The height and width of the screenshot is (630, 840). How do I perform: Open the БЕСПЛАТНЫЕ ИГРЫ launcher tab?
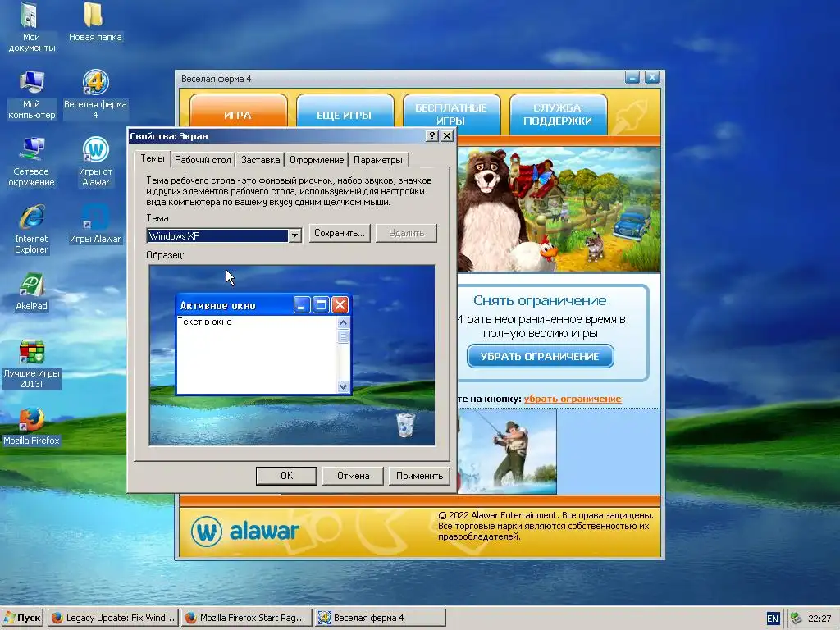click(x=451, y=114)
